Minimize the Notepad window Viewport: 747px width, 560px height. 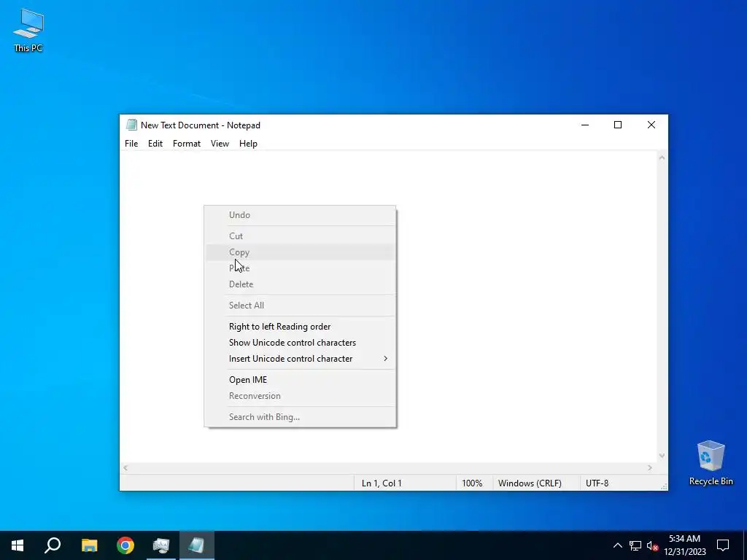click(585, 125)
